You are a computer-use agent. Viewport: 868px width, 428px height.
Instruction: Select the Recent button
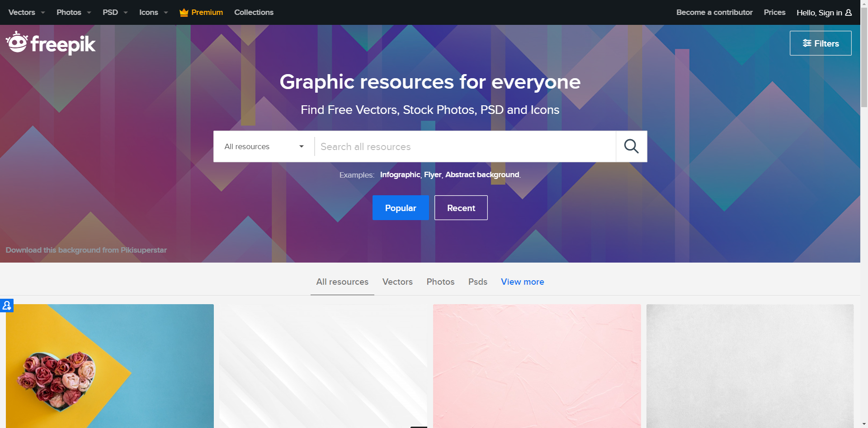(461, 208)
